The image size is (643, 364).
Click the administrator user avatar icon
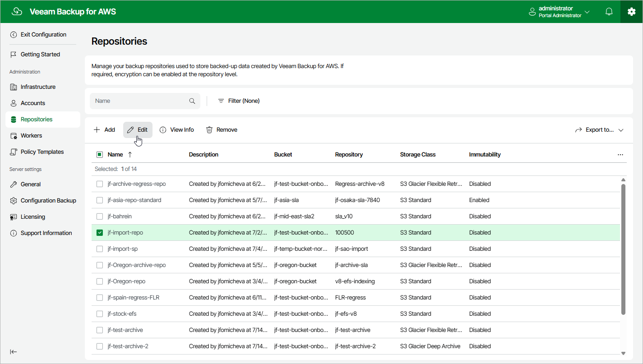(532, 12)
